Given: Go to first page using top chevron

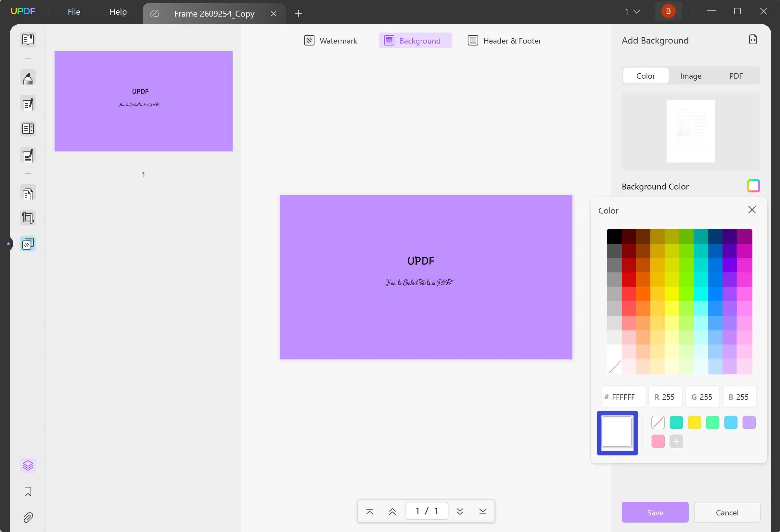Looking at the screenshot, I should click(369, 512).
